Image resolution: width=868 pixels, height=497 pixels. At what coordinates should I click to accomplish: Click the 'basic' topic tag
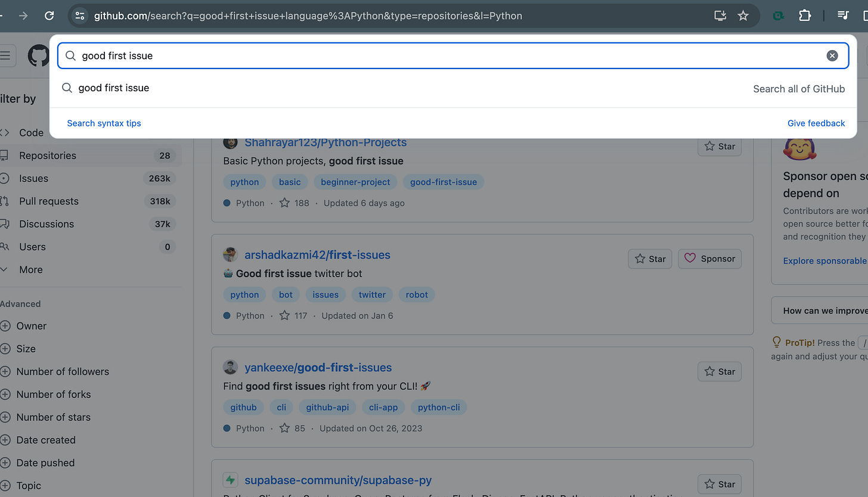pos(290,182)
